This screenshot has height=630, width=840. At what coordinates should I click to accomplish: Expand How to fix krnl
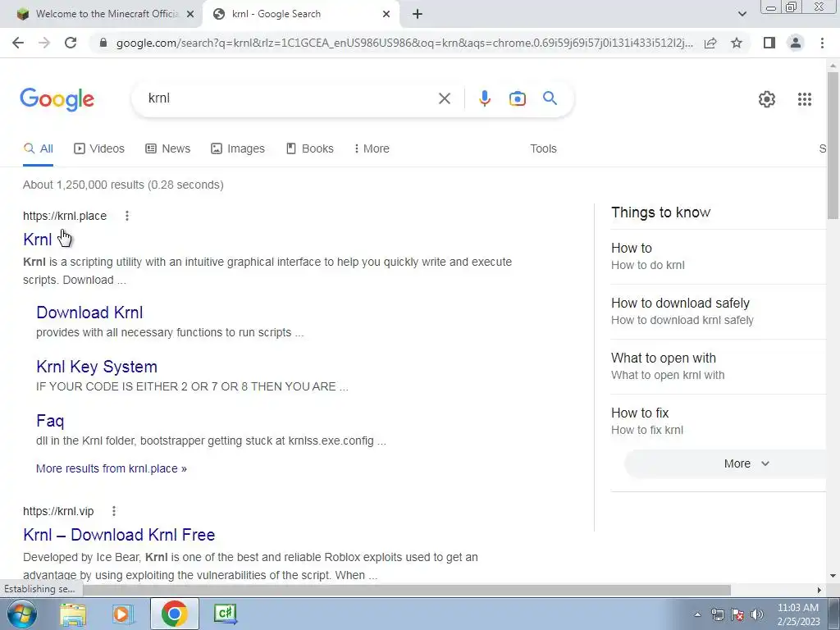[718, 421]
